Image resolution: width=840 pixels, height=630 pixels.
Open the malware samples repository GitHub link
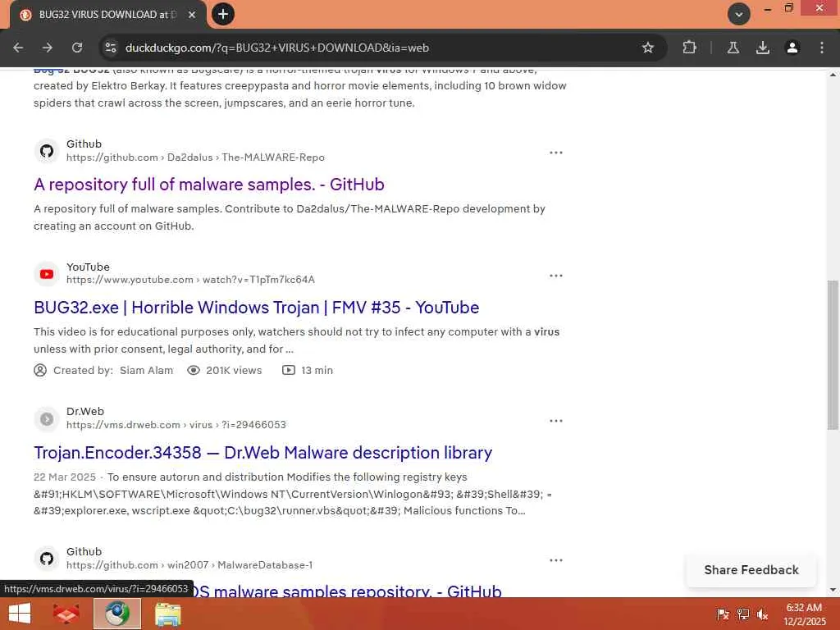(348, 591)
